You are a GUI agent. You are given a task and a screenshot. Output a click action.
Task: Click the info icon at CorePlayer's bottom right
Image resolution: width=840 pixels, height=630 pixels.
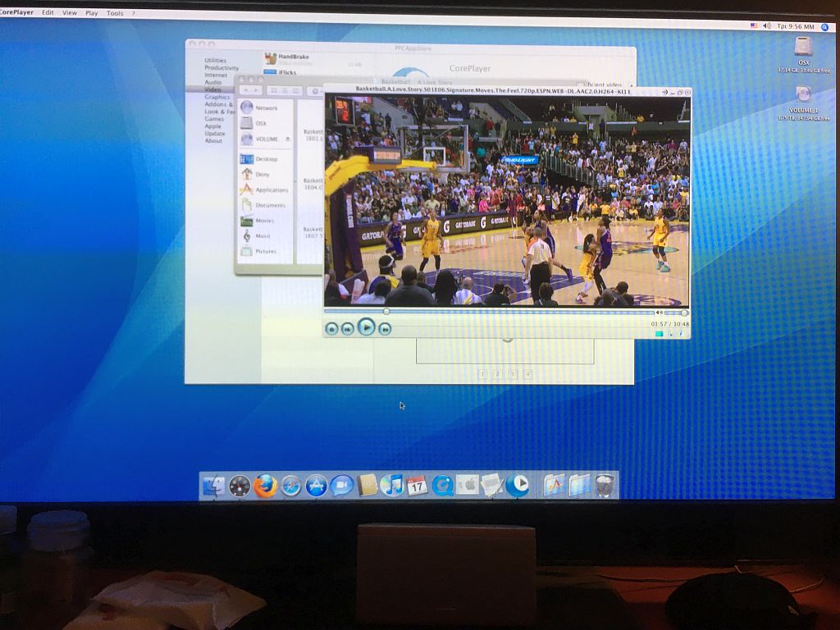[681, 334]
